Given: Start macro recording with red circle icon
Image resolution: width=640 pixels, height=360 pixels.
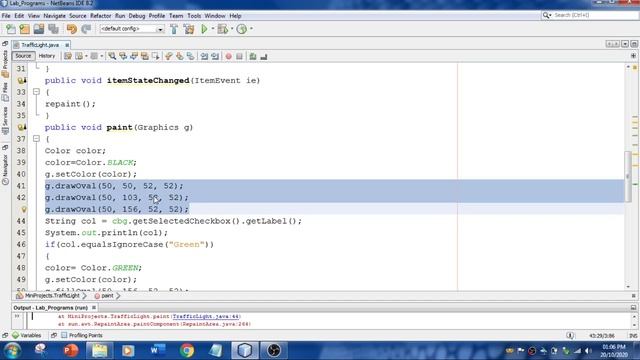Looking at the screenshot, I should pos(229,56).
